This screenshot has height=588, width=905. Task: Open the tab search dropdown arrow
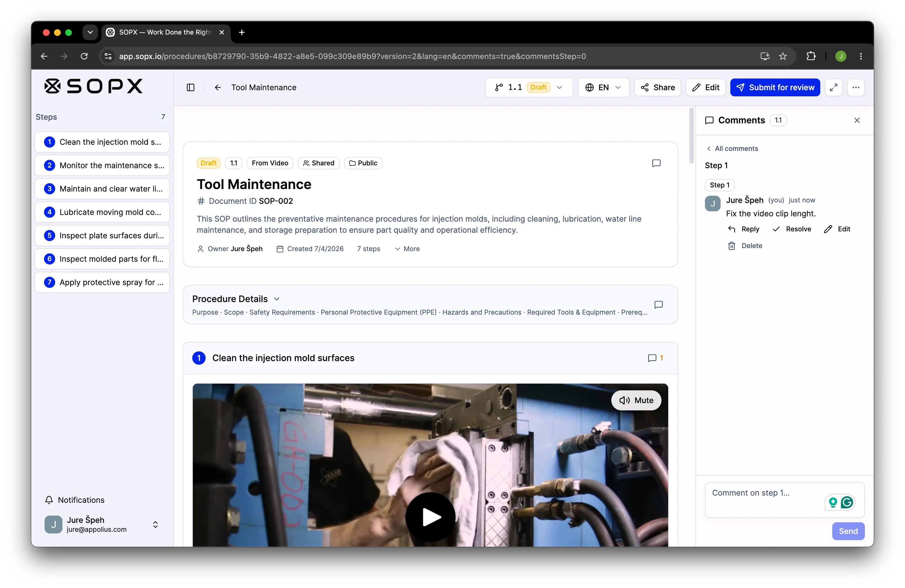click(x=90, y=32)
